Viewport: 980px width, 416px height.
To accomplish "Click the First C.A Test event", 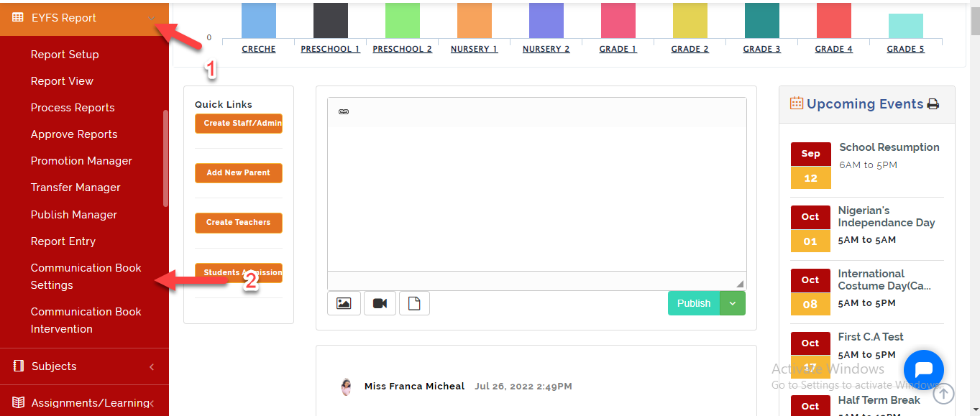I will point(871,337).
